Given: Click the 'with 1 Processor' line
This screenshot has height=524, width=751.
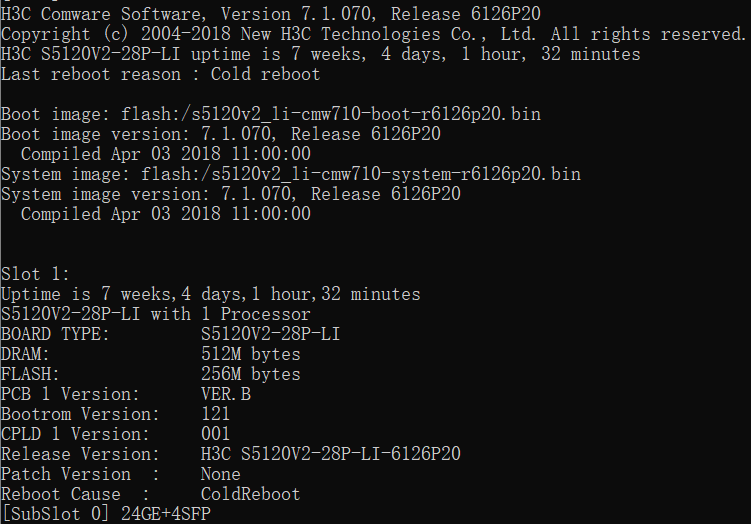Looking at the screenshot, I should pyautogui.click(x=155, y=314).
